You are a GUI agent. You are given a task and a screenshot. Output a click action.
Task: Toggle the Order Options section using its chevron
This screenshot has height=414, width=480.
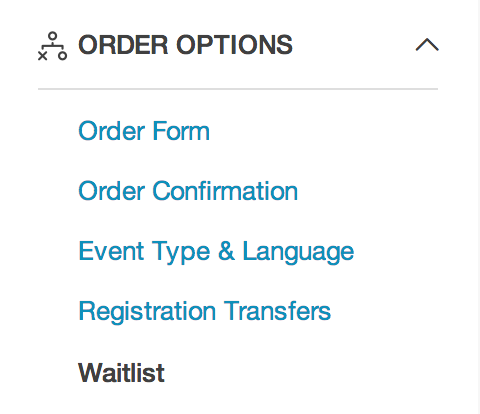tap(427, 45)
